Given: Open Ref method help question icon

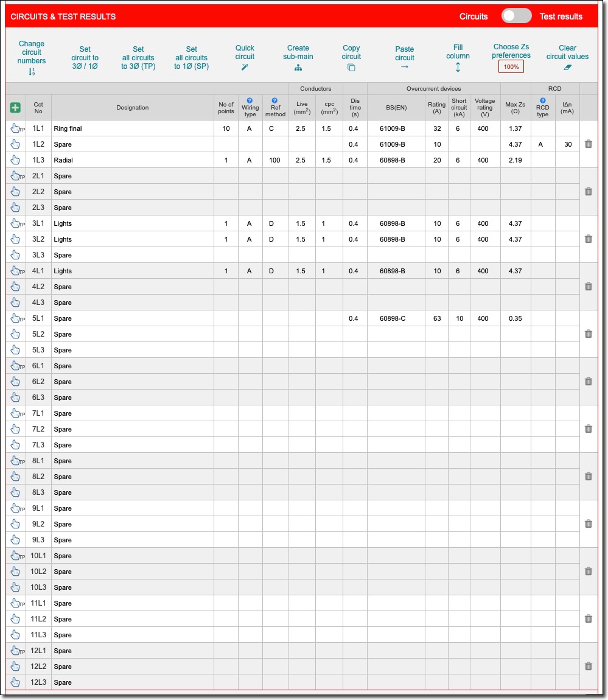Looking at the screenshot, I should (275, 100).
